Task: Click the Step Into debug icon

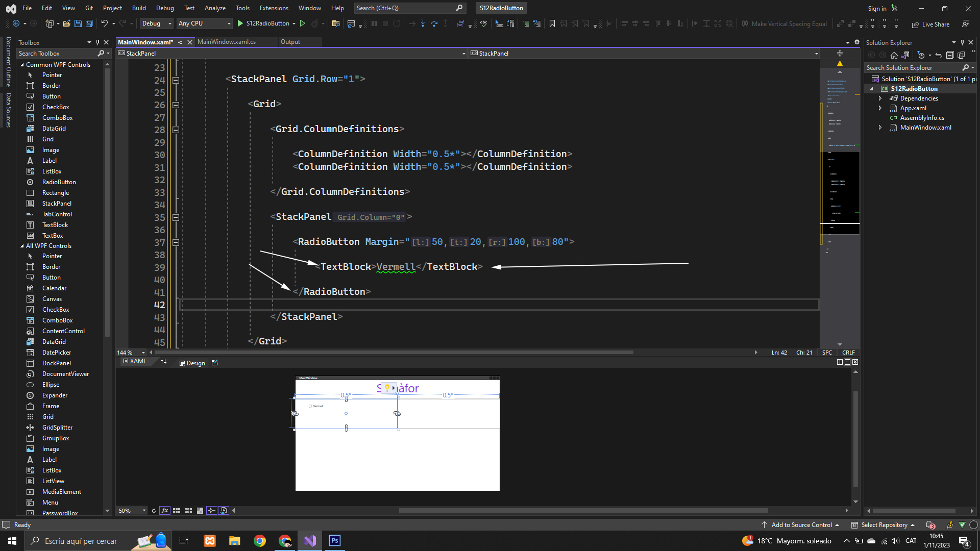Action: point(423,23)
